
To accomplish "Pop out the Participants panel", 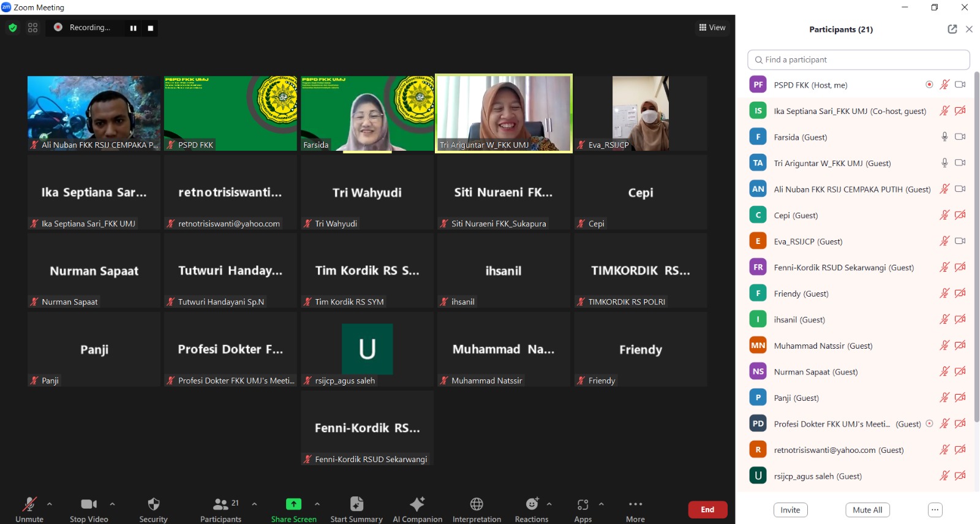I will pyautogui.click(x=952, y=29).
